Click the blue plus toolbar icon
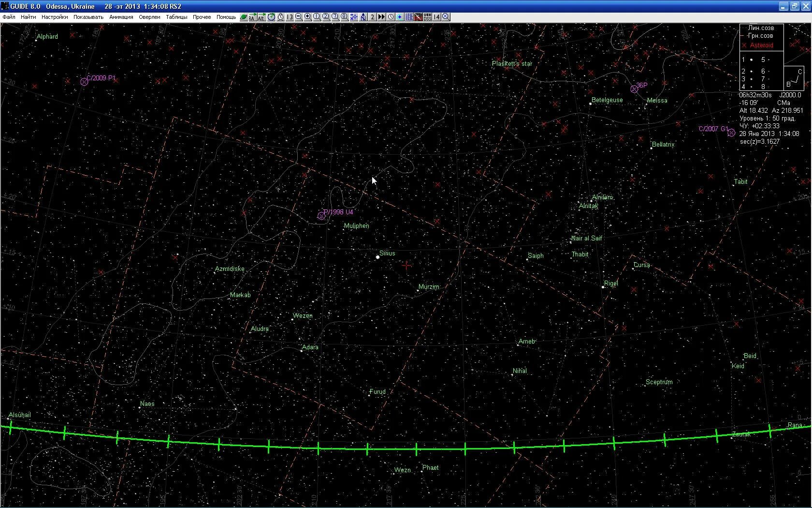The image size is (812, 508). (x=400, y=17)
